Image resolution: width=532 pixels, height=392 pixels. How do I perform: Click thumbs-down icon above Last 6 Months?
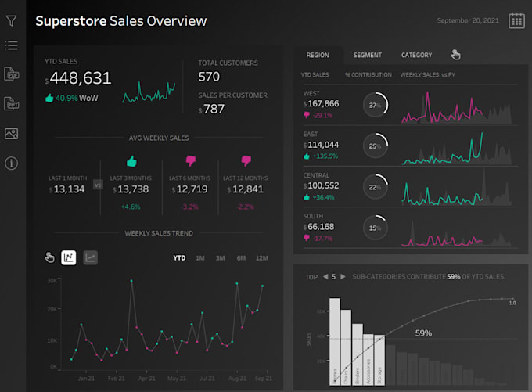point(191,161)
